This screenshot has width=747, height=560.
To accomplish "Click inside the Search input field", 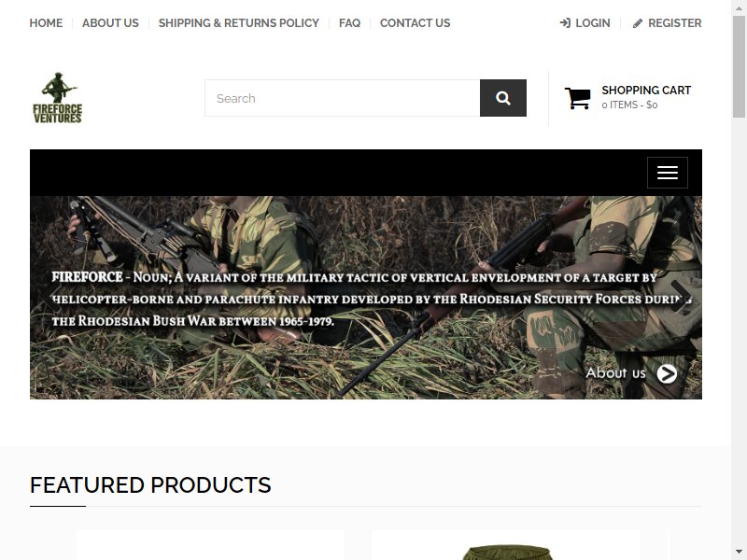I will [343, 98].
